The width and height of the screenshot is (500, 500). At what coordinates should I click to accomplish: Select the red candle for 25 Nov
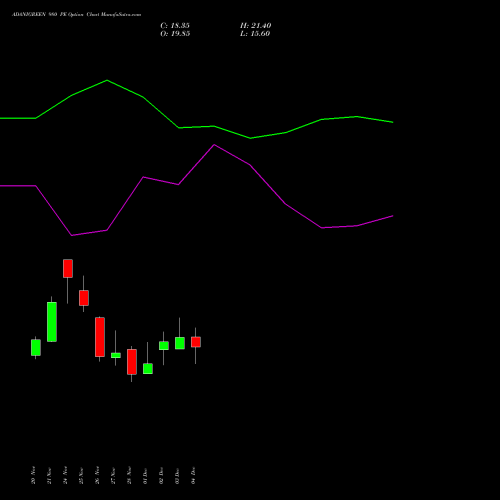pos(84,298)
